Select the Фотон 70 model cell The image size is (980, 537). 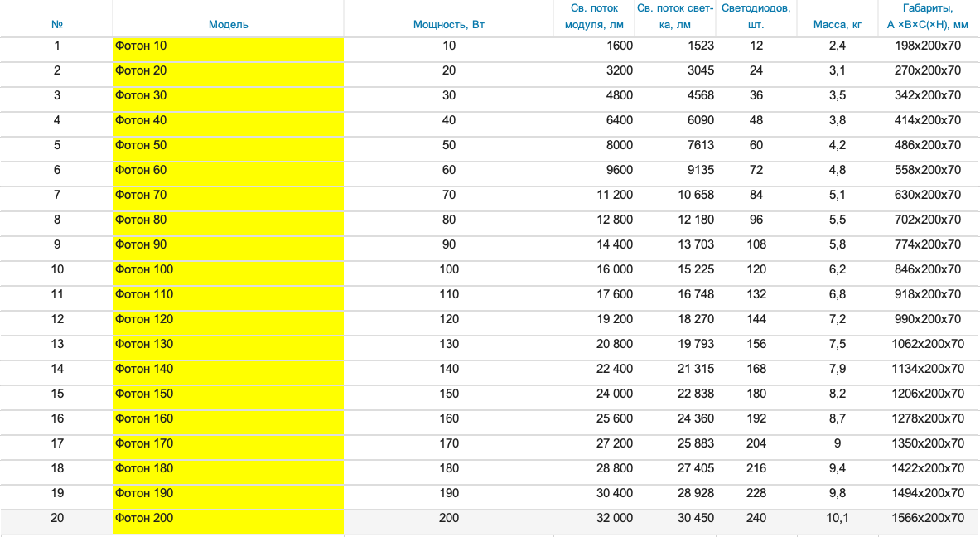click(x=228, y=199)
